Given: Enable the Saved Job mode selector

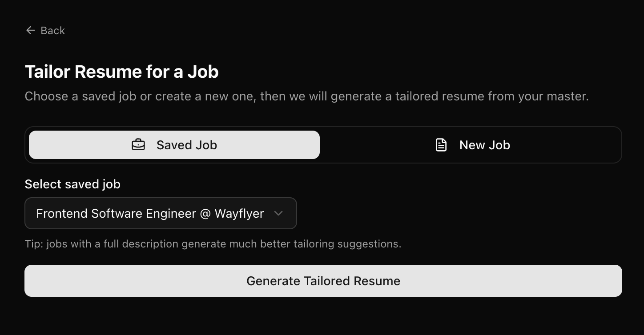Looking at the screenshot, I should click(174, 144).
